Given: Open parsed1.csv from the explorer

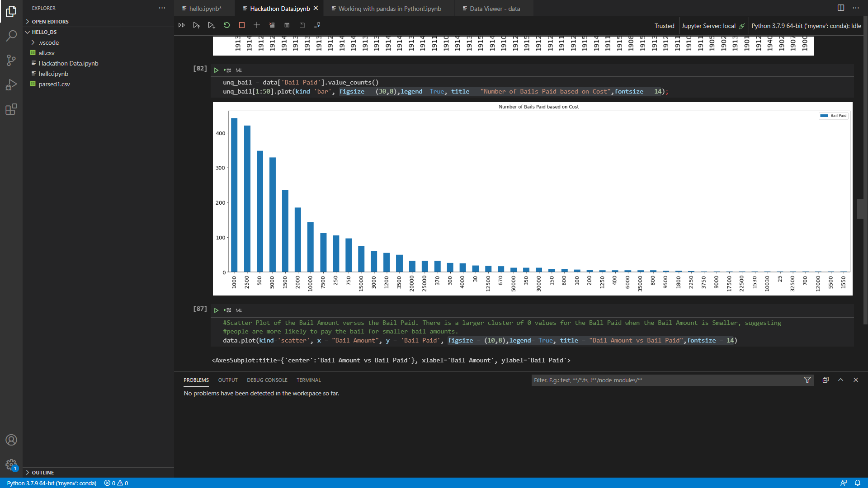Looking at the screenshot, I should [x=54, y=84].
